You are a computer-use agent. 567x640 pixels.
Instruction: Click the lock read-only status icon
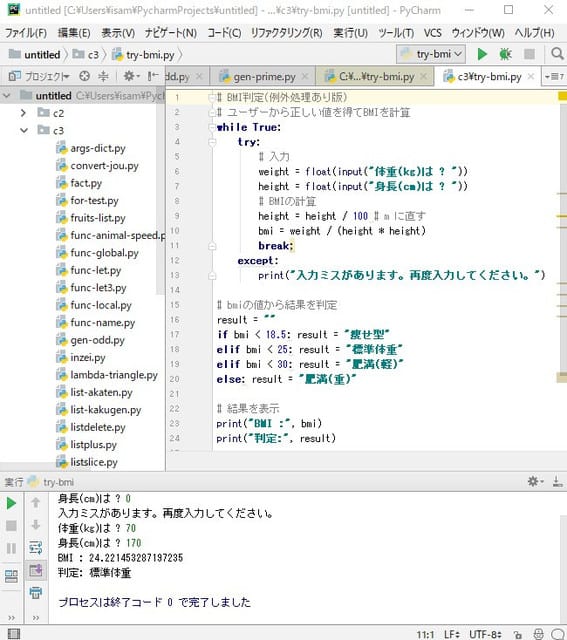[x=518, y=635]
